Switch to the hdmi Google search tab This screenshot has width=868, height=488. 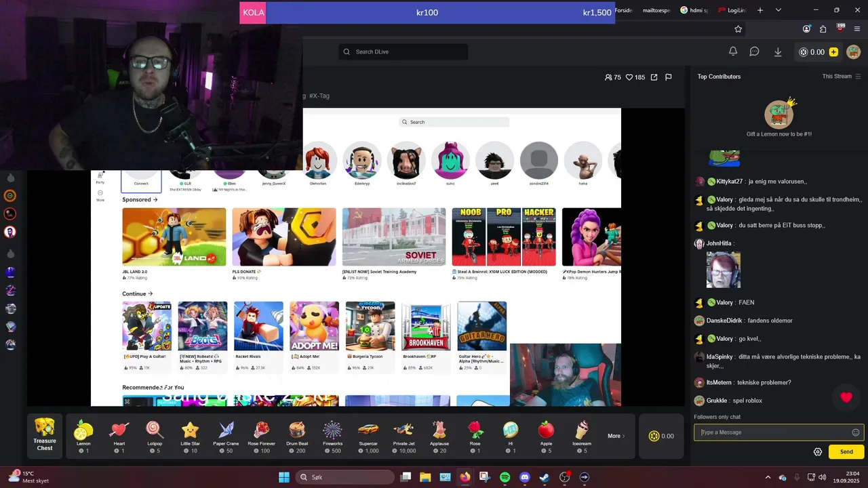[694, 10]
